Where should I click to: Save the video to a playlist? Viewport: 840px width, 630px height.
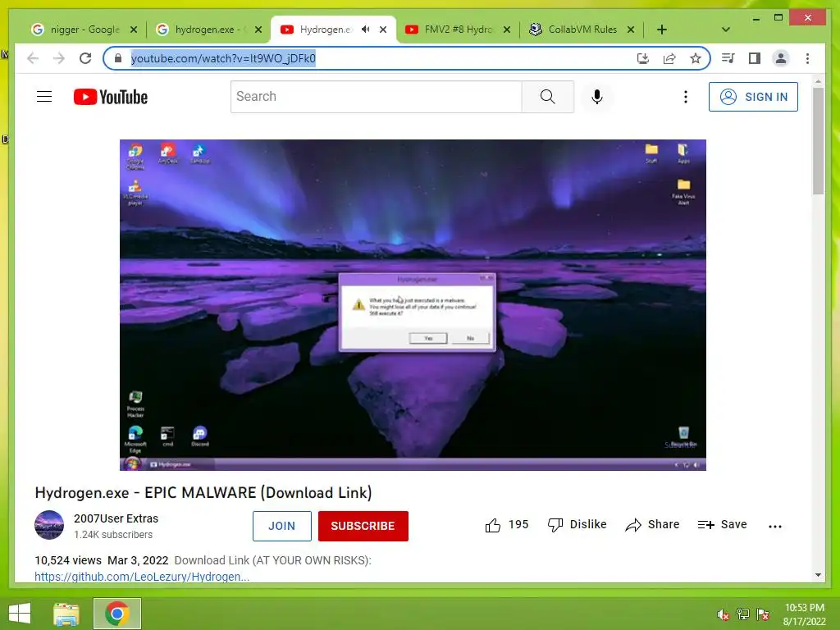722,524
